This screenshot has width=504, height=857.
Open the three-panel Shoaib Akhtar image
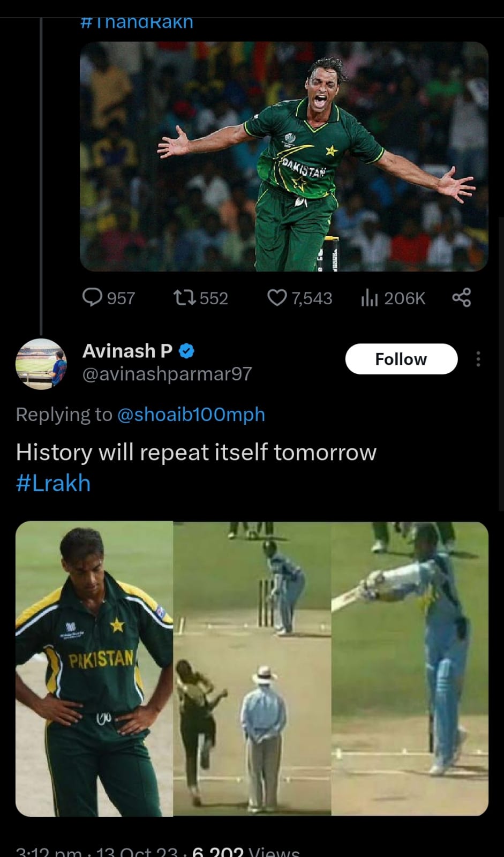[x=252, y=670]
